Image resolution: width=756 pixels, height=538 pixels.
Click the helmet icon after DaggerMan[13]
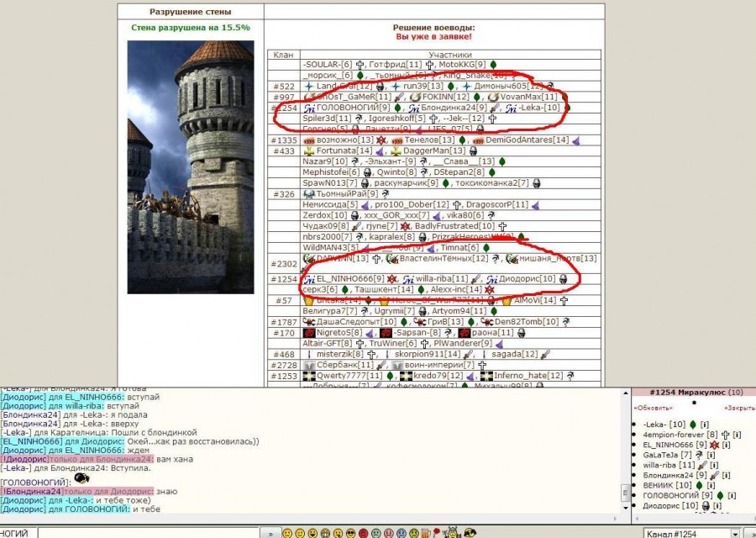pos(473,151)
